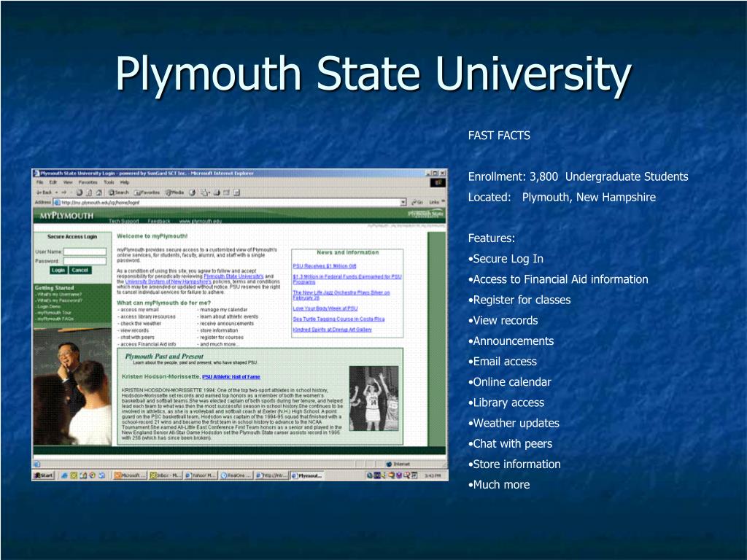Click the Back arrow in Internet Explorer
Image resolution: width=747 pixels, height=560 pixels.
(x=44, y=192)
